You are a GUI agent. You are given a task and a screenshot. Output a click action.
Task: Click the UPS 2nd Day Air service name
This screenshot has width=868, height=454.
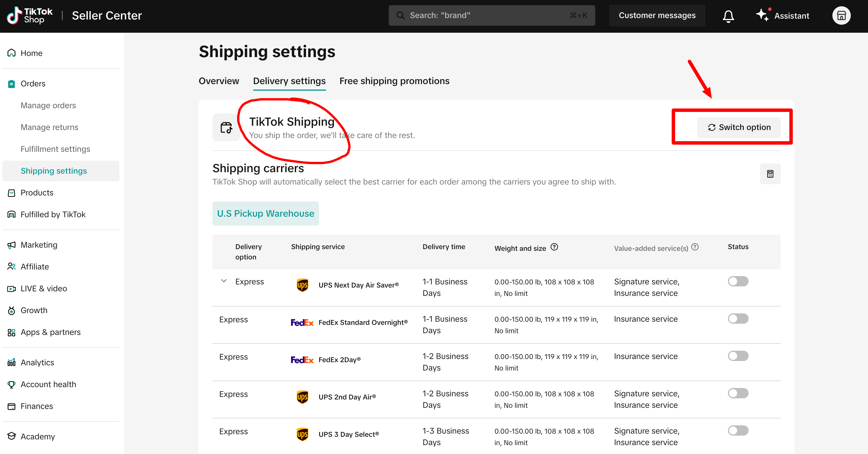(x=347, y=397)
